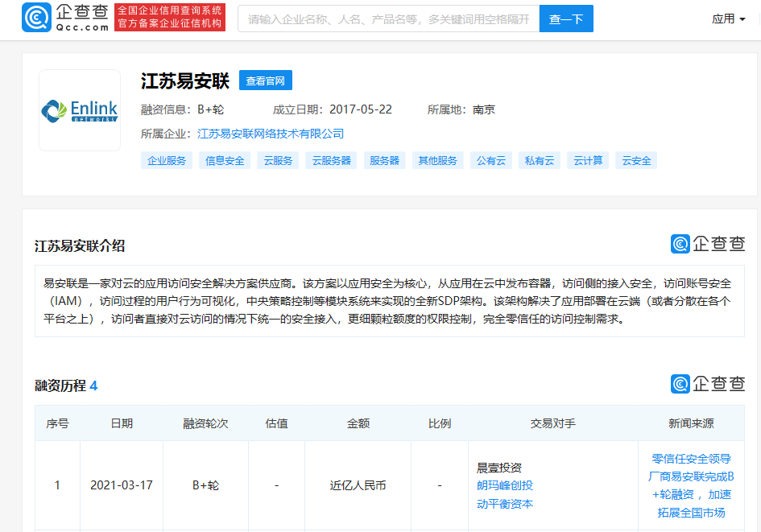Click the Qcc.com logo icon
This screenshot has height=532, width=761.
[36, 18]
